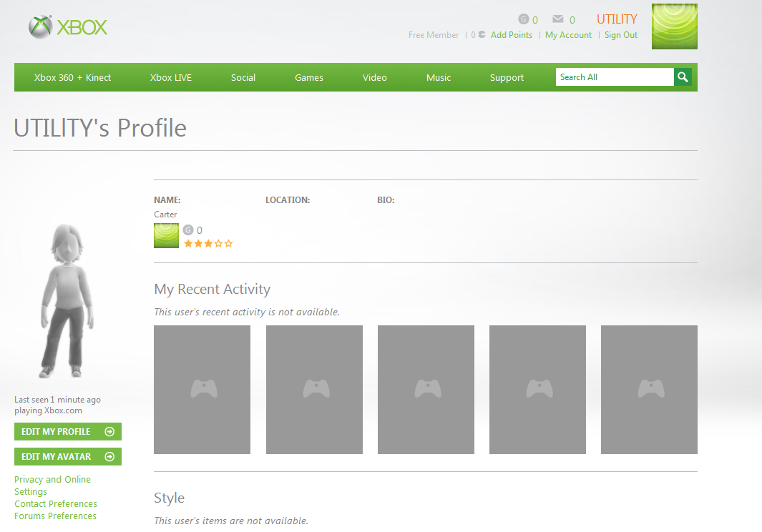This screenshot has height=532, width=762.
Task: Click the arrow on Edit My Avatar
Action: (x=110, y=457)
